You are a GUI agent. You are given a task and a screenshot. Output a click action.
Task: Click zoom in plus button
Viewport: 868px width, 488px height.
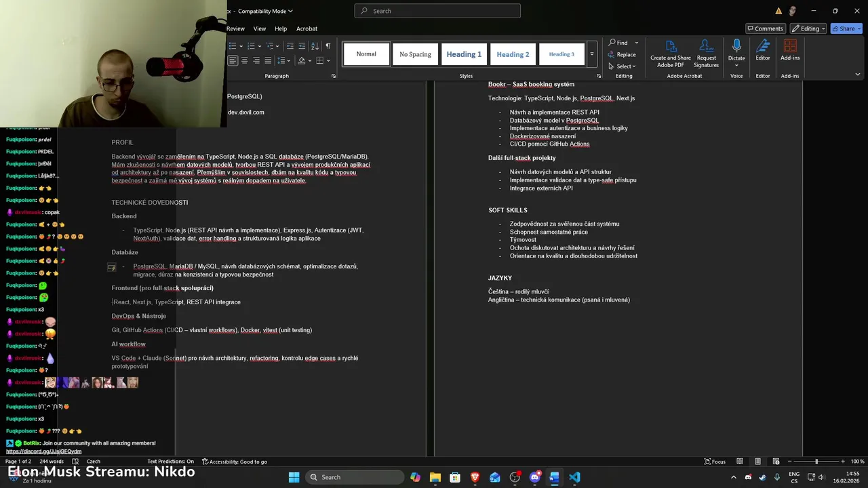point(844,462)
